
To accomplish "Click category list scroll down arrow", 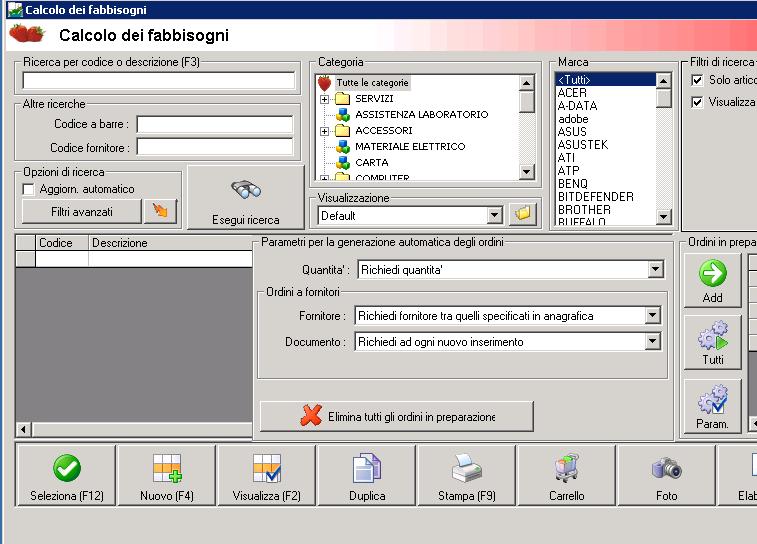I will [x=526, y=171].
